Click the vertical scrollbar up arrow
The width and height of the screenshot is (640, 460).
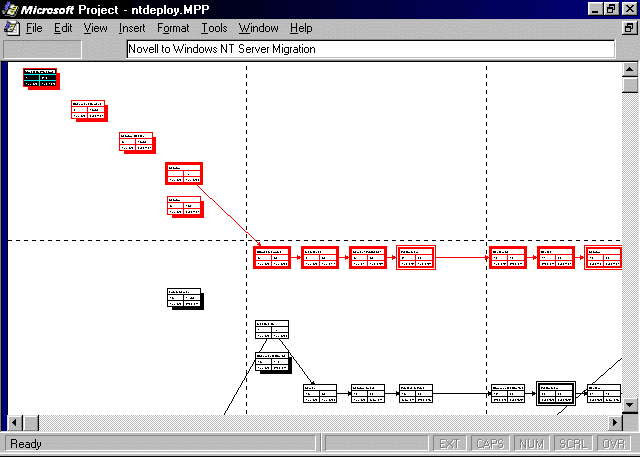coord(630,70)
